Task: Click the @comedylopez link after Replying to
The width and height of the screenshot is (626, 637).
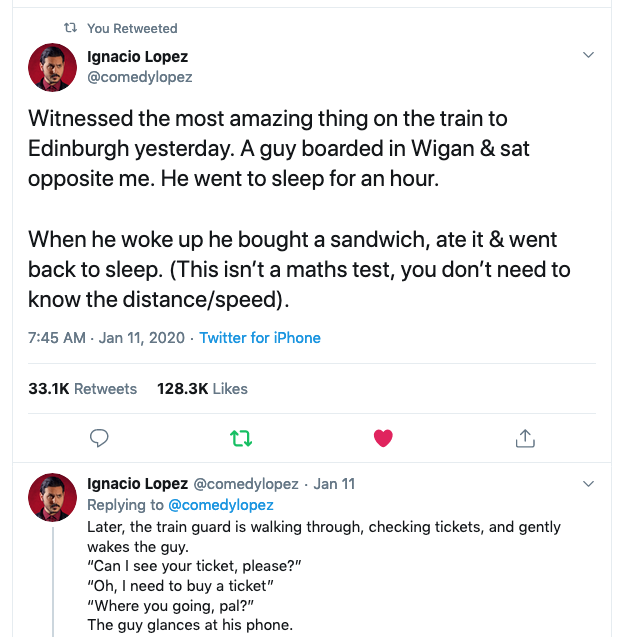Action: click(220, 505)
